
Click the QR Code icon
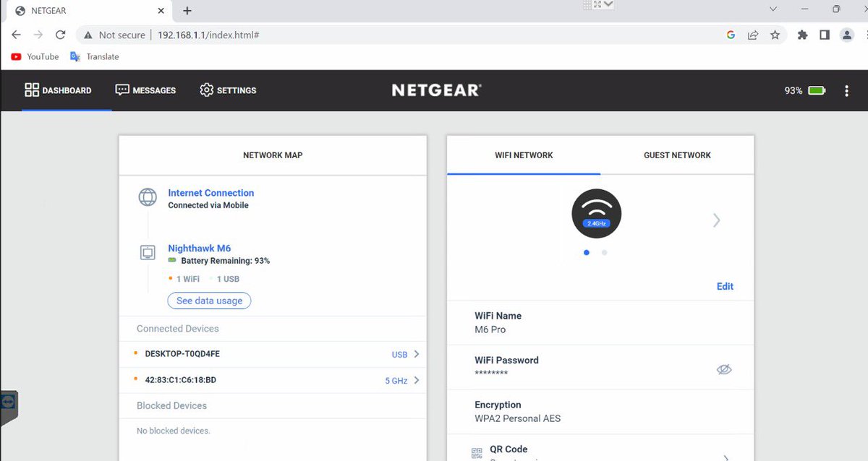click(477, 453)
